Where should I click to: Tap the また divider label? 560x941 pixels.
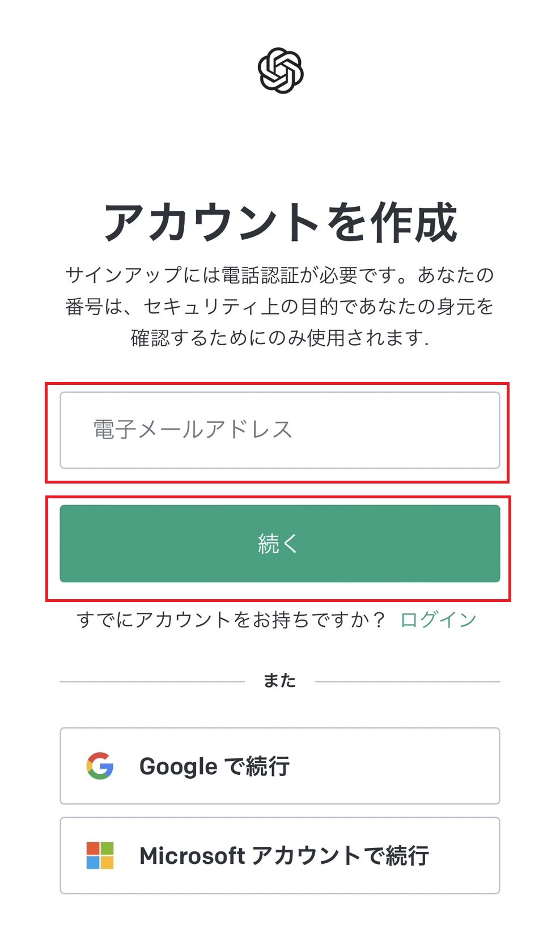[x=280, y=681]
